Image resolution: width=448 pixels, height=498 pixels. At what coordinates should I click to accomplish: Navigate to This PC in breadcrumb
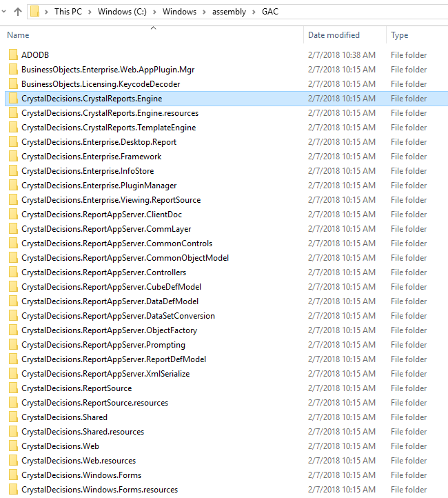(68, 12)
